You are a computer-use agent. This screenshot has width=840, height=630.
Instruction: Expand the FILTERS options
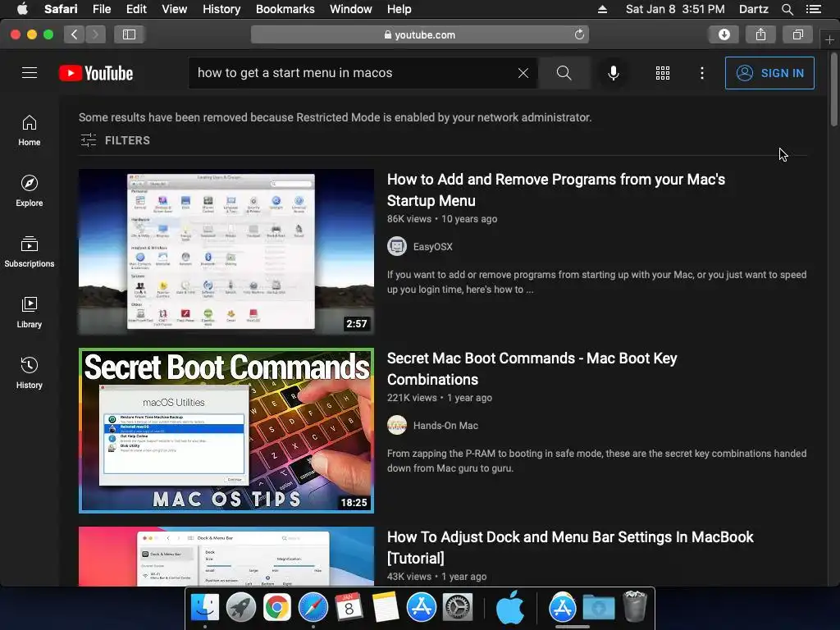(115, 140)
